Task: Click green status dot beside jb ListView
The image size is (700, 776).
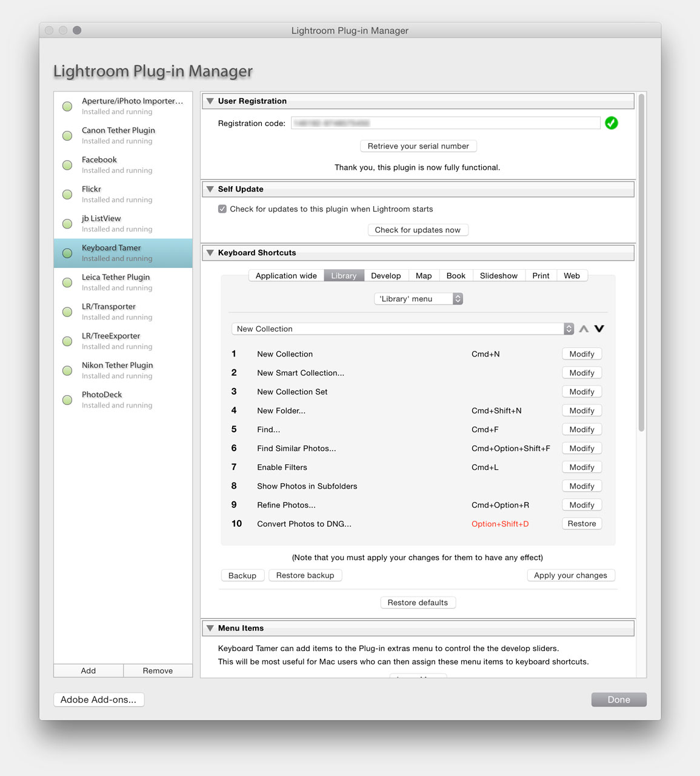Action: 67,224
